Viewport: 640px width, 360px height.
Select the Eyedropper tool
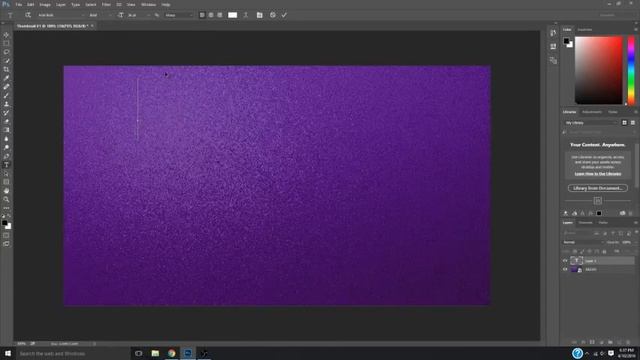(x=6, y=78)
